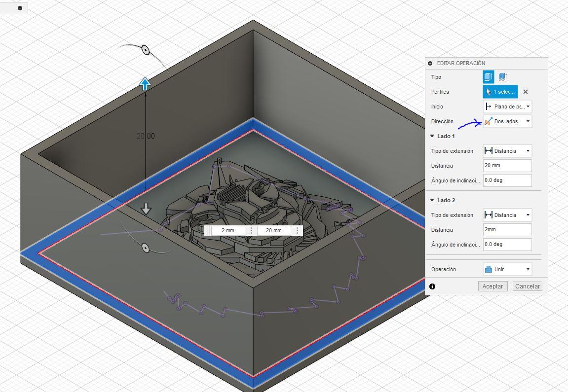Click the upper taper angle rotation handle
568x392 pixels.
pos(145,50)
